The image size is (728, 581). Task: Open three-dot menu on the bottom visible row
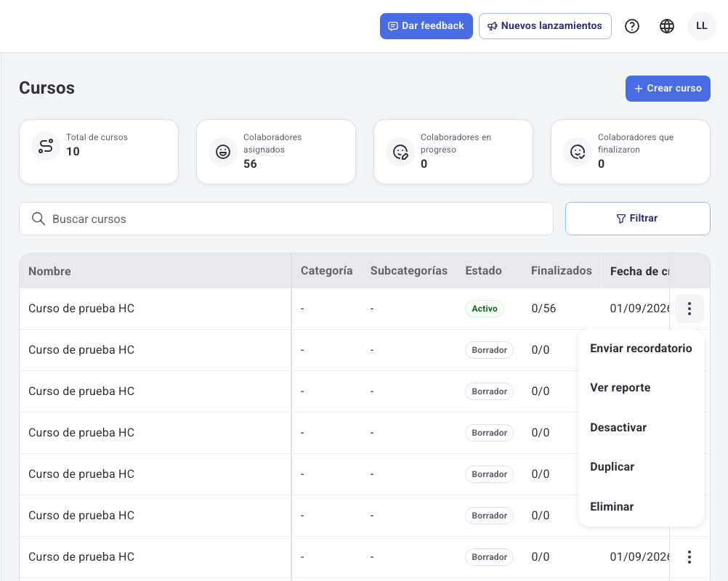[x=689, y=557]
